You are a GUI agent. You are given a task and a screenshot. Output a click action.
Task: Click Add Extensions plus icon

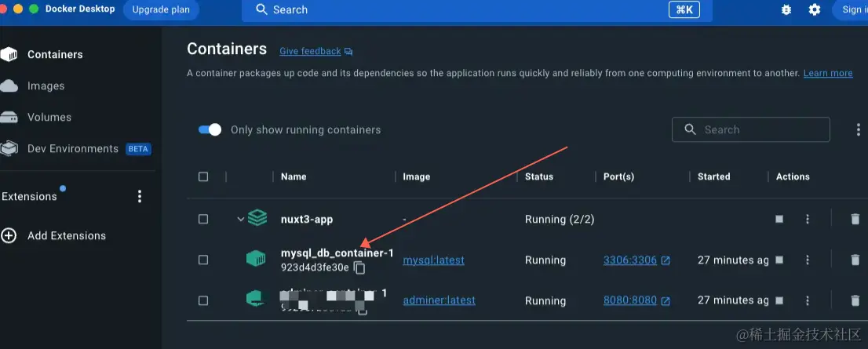tap(9, 235)
